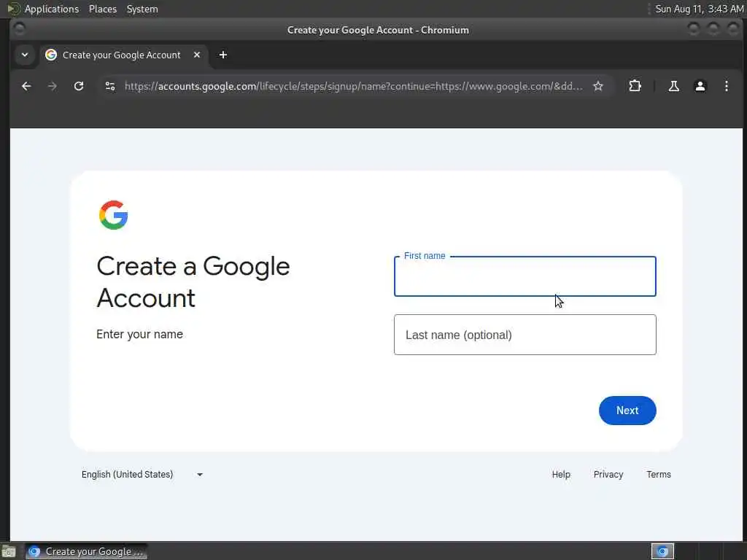
Task: Open the Privacy link
Action: (608, 474)
